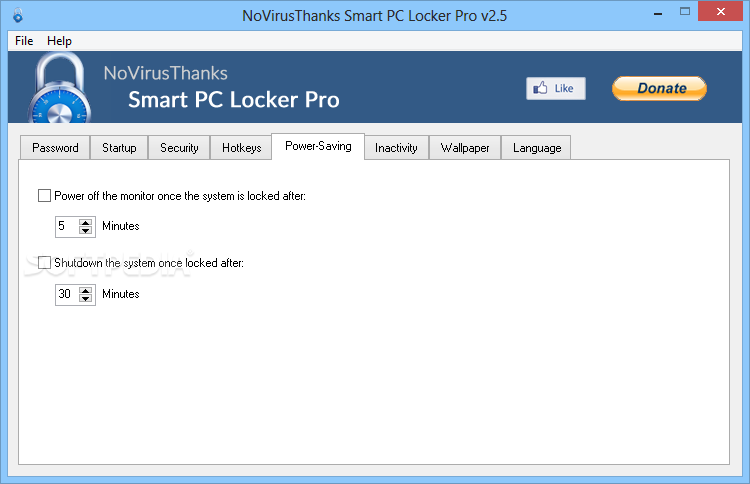Viewport: 750px width, 484px height.
Task: Click the Facebook Like thumbs-up button
Action: point(555,88)
